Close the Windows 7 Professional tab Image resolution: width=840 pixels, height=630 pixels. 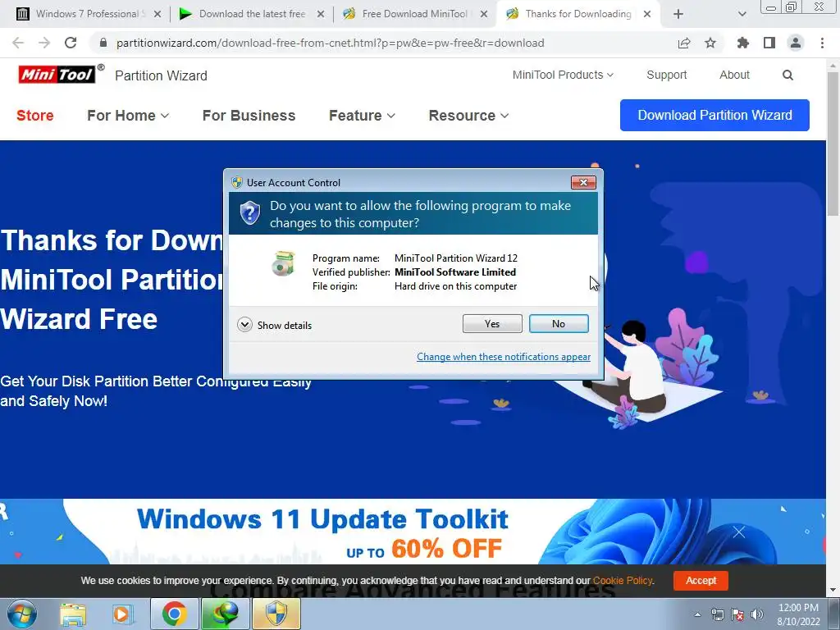tap(157, 15)
